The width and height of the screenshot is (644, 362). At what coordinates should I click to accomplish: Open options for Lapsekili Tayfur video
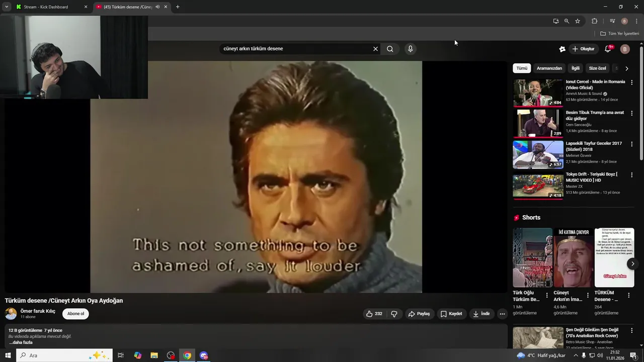click(x=632, y=144)
